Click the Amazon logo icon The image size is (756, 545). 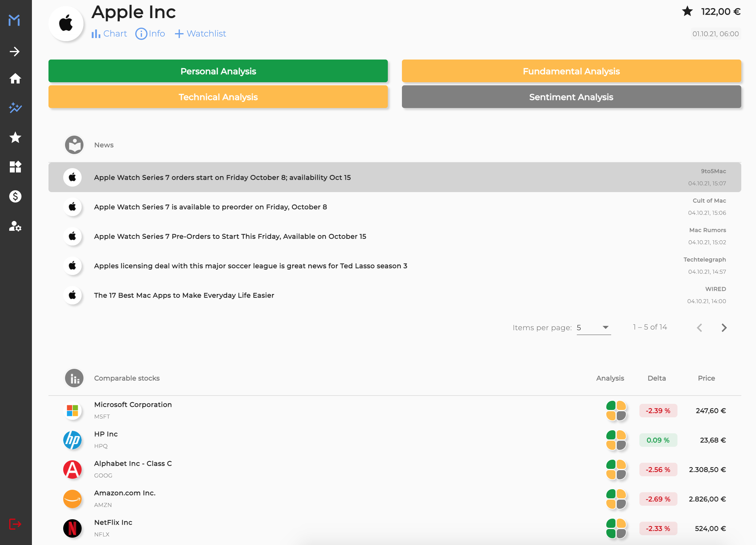click(72, 499)
